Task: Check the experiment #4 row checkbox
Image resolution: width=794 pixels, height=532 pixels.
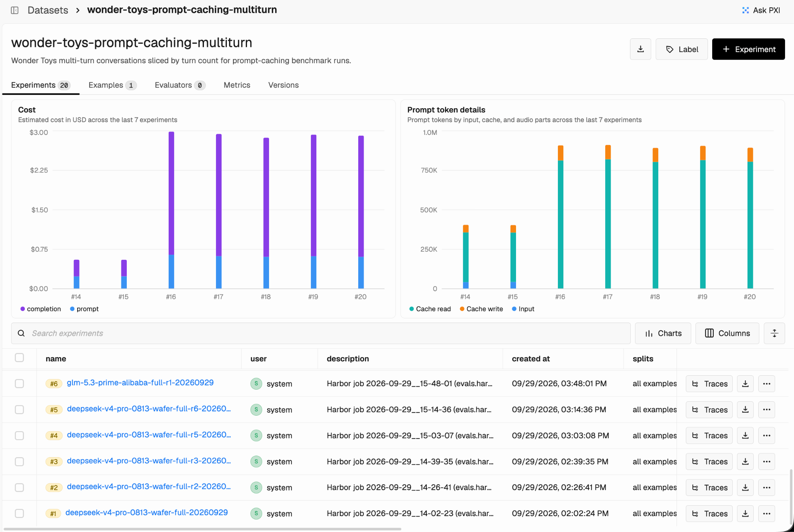Action: tap(19, 435)
